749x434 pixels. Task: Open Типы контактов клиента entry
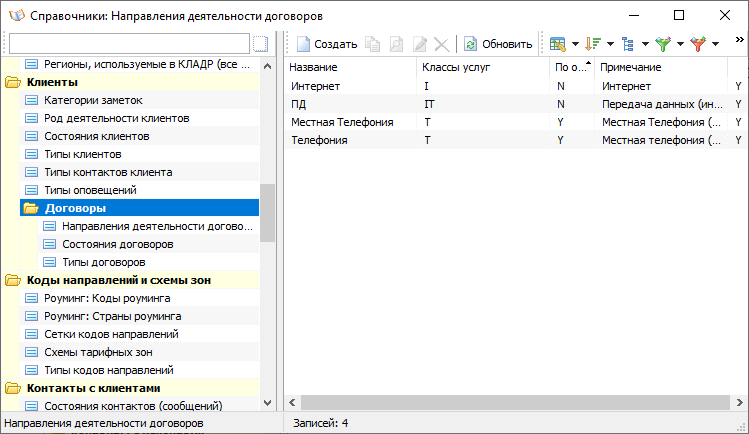pyautogui.click(x=108, y=172)
